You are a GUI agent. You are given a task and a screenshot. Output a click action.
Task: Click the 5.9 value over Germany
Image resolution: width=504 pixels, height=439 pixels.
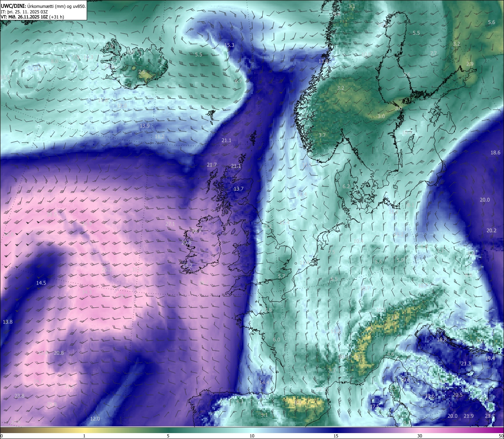point(400,260)
